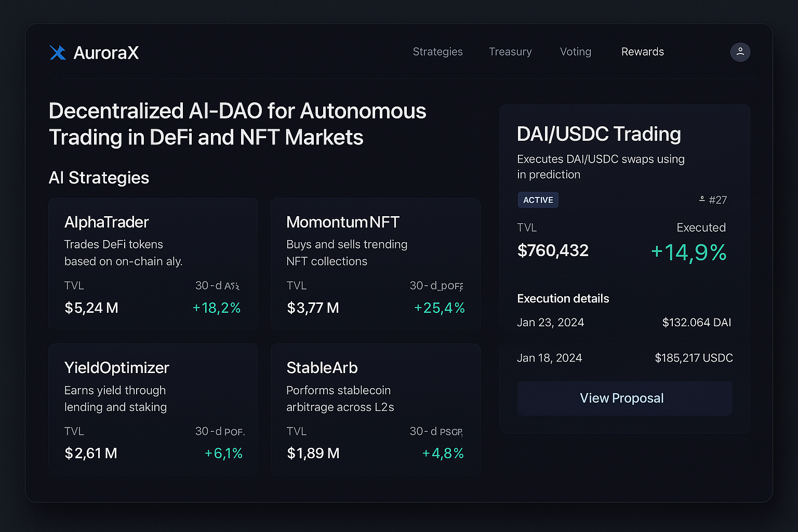Click the $760,432 TVL figure
Image resolution: width=798 pixels, height=532 pixels.
(553, 251)
